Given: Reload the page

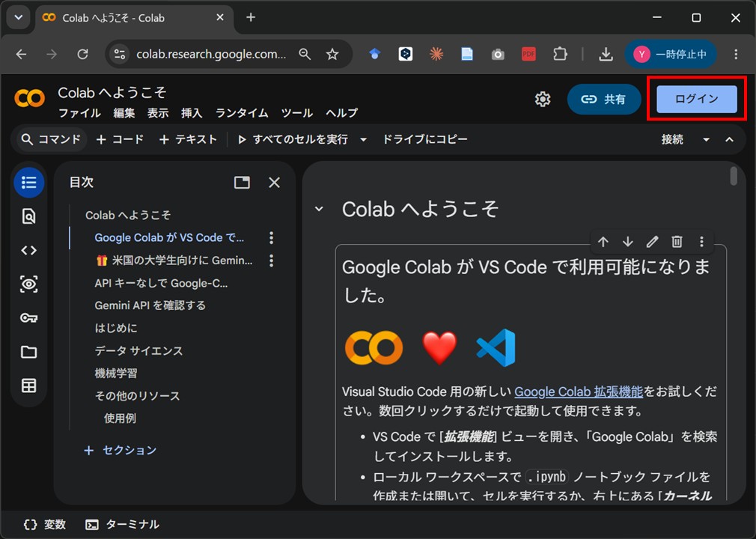Looking at the screenshot, I should coord(83,54).
